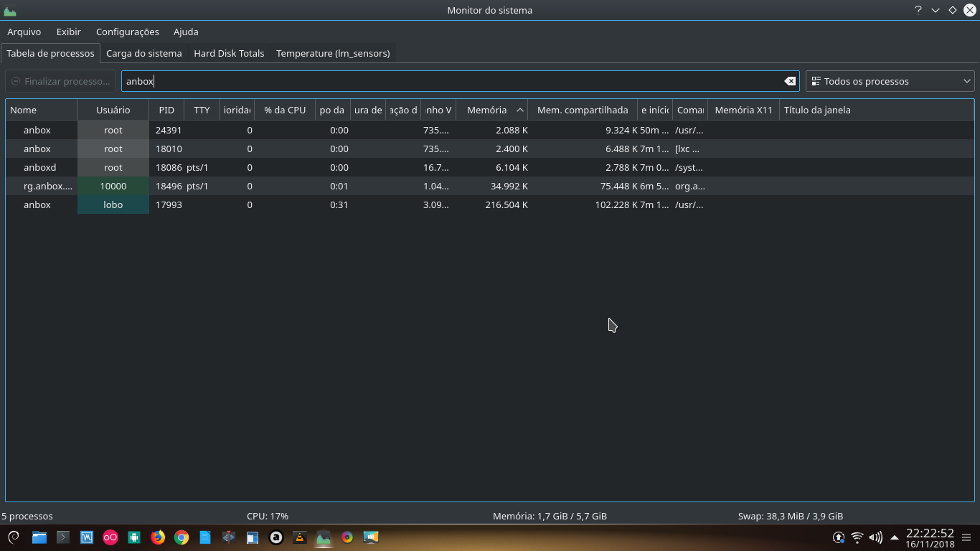
Task: Click the volume icon in the system tray
Action: coord(875,537)
